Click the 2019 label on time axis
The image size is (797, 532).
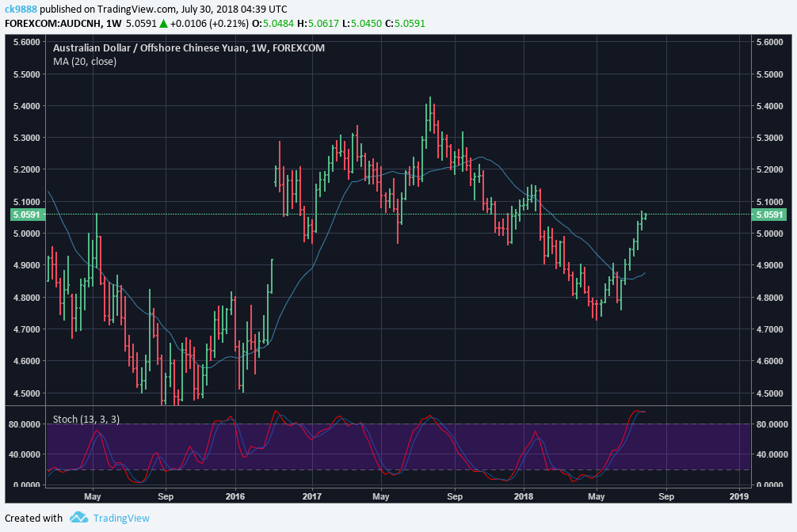pyautogui.click(x=739, y=496)
